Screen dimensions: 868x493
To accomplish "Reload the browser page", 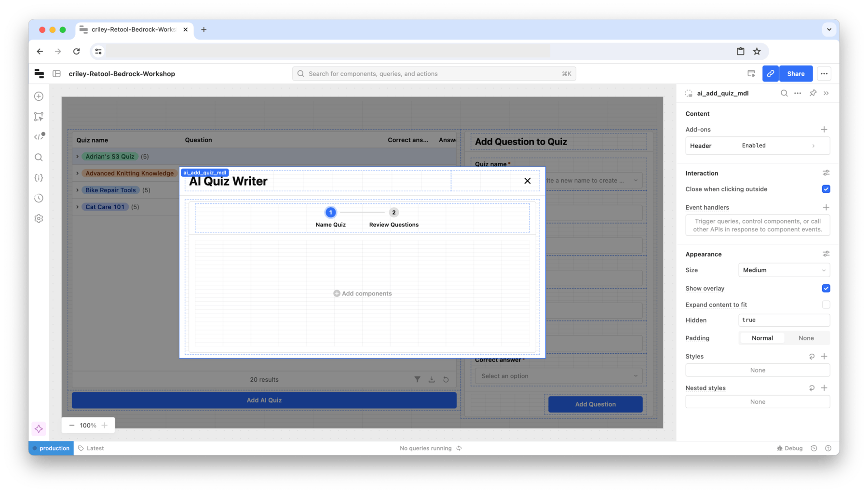I will 77,51.
